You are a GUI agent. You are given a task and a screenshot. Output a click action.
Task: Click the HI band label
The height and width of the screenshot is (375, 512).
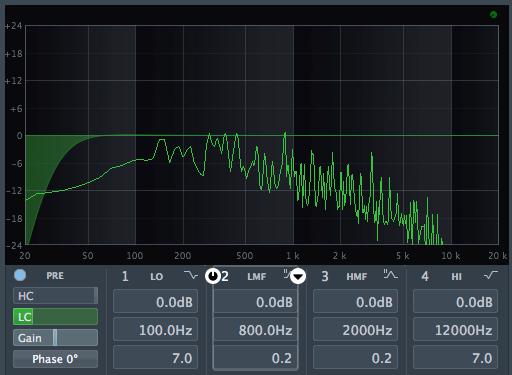click(x=457, y=277)
